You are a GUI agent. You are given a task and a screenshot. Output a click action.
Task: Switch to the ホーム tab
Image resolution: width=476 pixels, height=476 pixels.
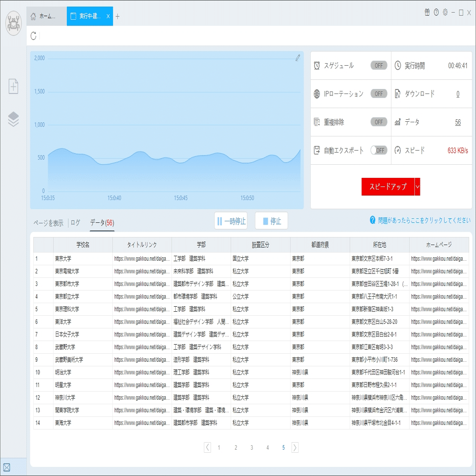point(46,16)
